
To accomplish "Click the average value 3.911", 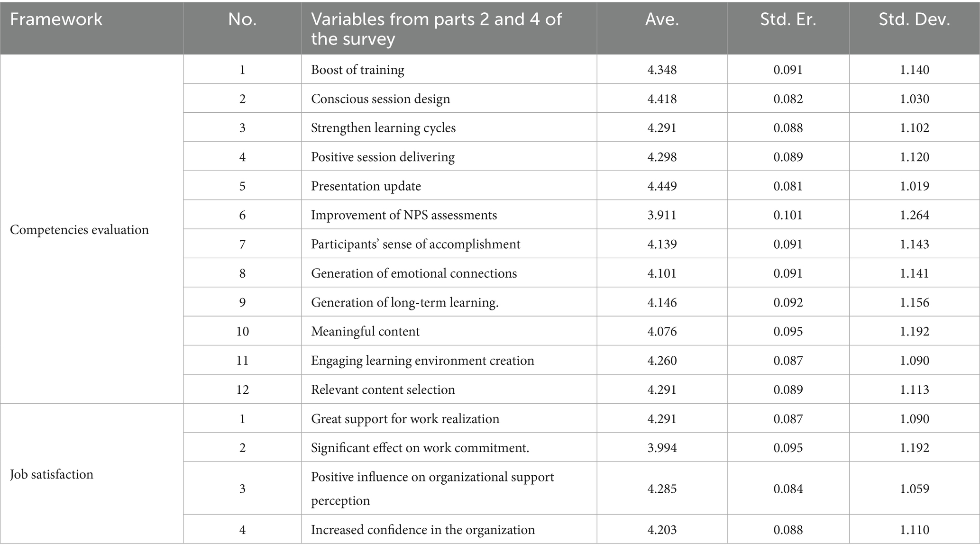I will point(662,215).
